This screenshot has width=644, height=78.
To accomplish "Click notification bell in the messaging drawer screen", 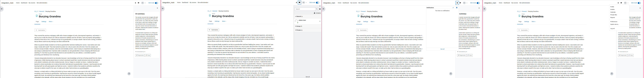I will [x=296, y=3].
